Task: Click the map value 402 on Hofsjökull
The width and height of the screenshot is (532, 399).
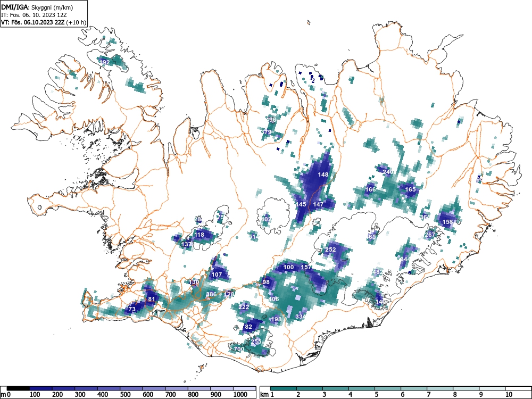Action: coord(267,219)
